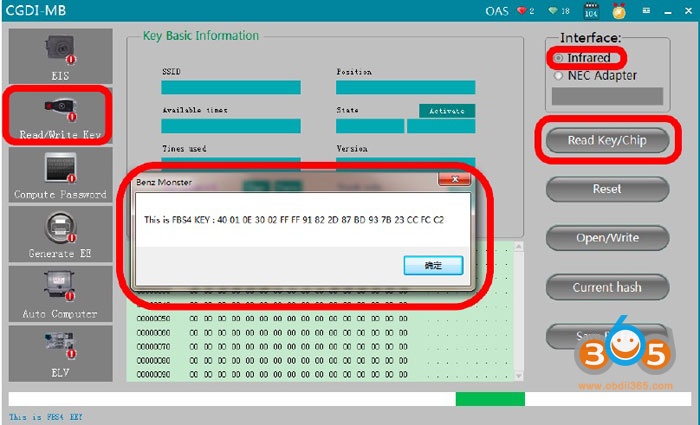The height and width of the screenshot is (425, 700).
Task: Click the Read Key/Chip button
Action: (x=607, y=140)
